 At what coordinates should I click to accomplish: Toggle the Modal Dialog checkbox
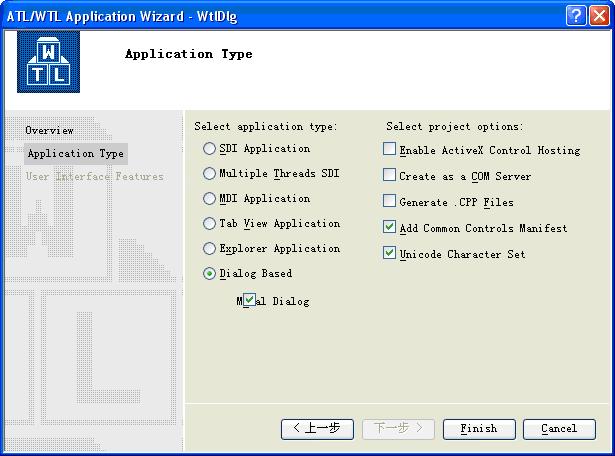click(x=250, y=300)
